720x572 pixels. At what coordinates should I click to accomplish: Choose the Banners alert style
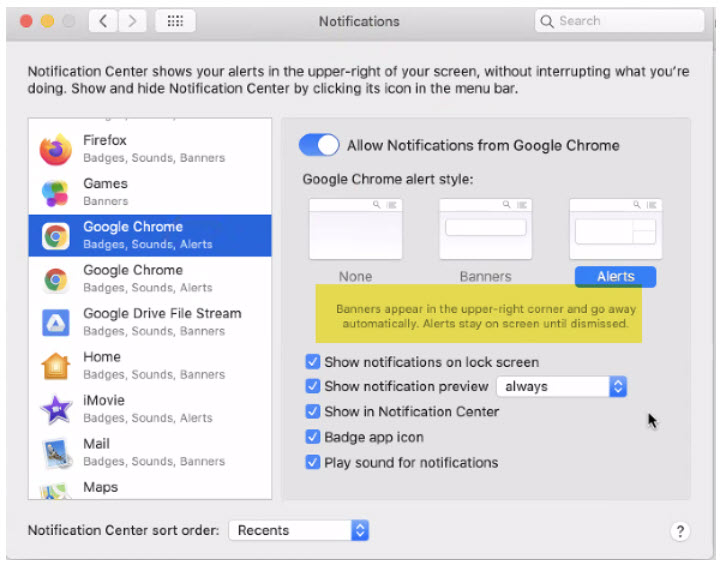(485, 230)
